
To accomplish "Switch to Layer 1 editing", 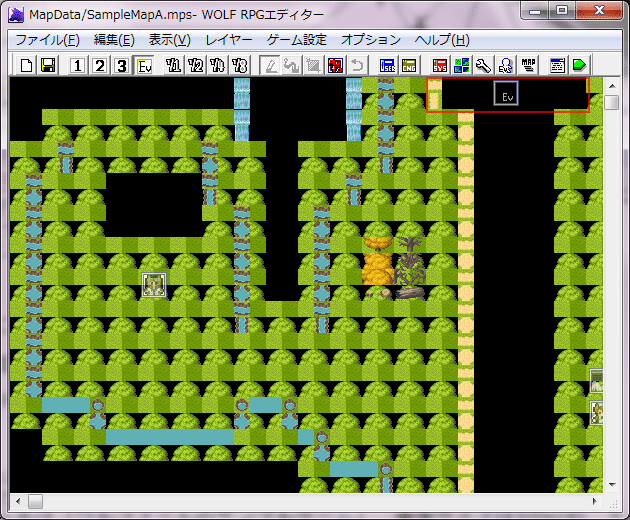I will pos(78,65).
